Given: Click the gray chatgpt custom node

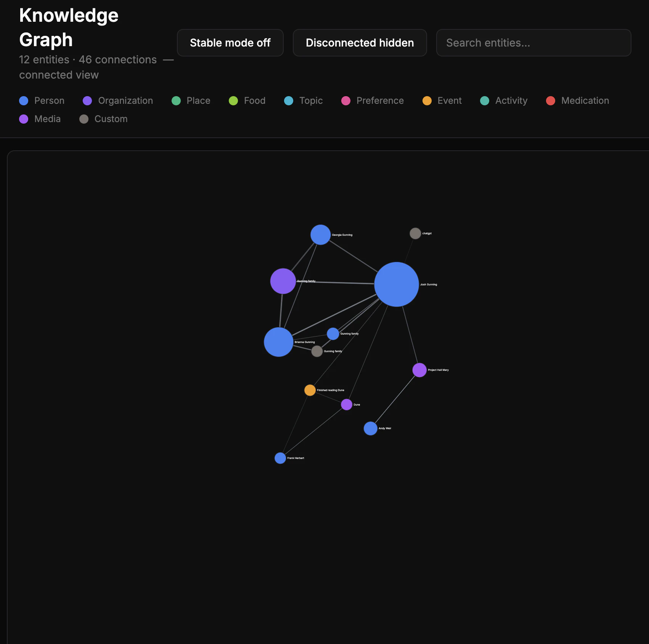Looking at the screenshot, I should tap(415, 233).
